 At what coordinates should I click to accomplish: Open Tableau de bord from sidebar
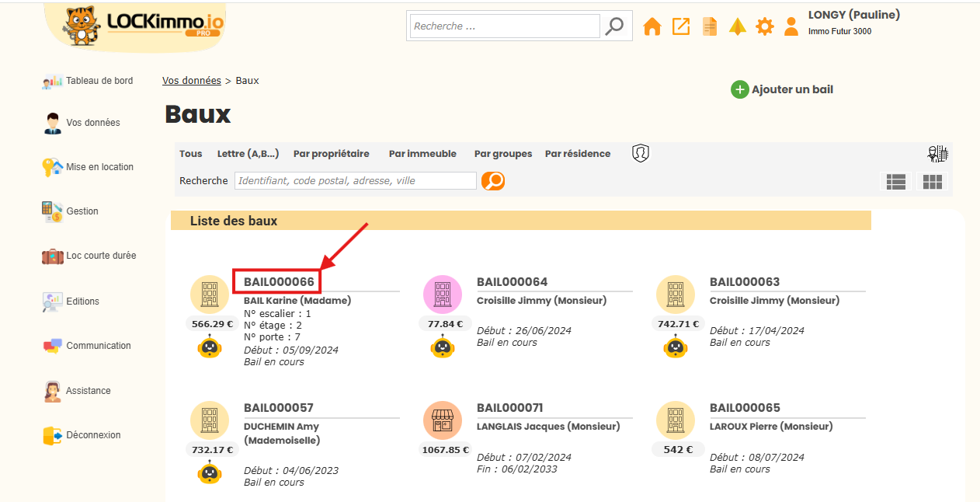(x=99, y=81)
